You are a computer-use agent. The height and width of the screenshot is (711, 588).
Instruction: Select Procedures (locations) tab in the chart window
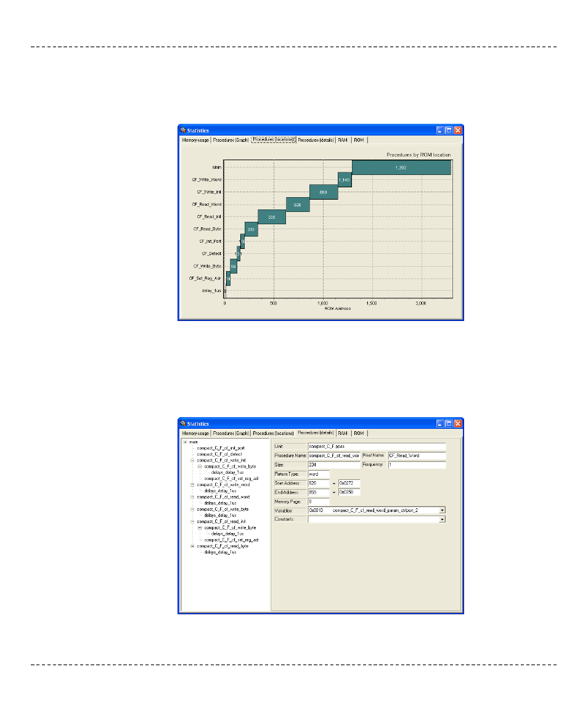(274, 140)
